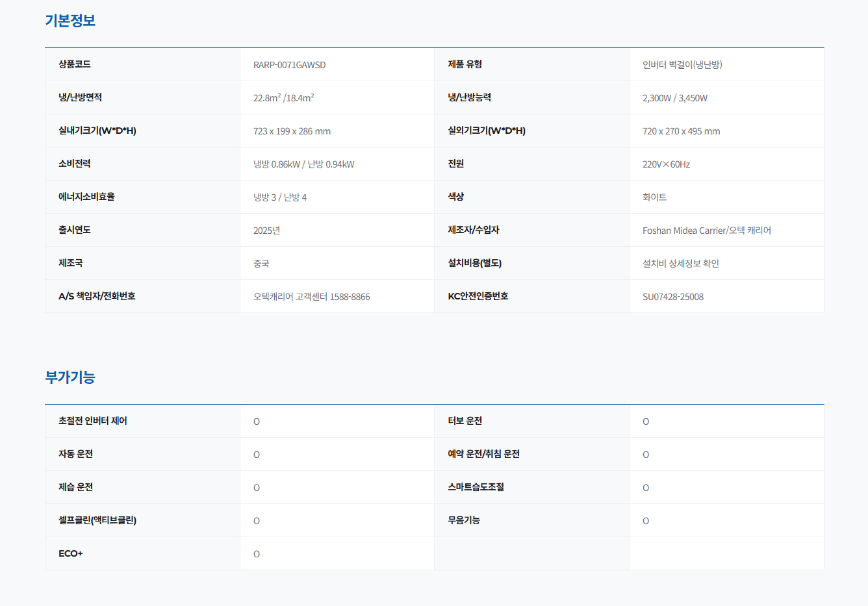868x606 pixels.
Task: Click the O mark beside 터보 운전
Action: 646,422
